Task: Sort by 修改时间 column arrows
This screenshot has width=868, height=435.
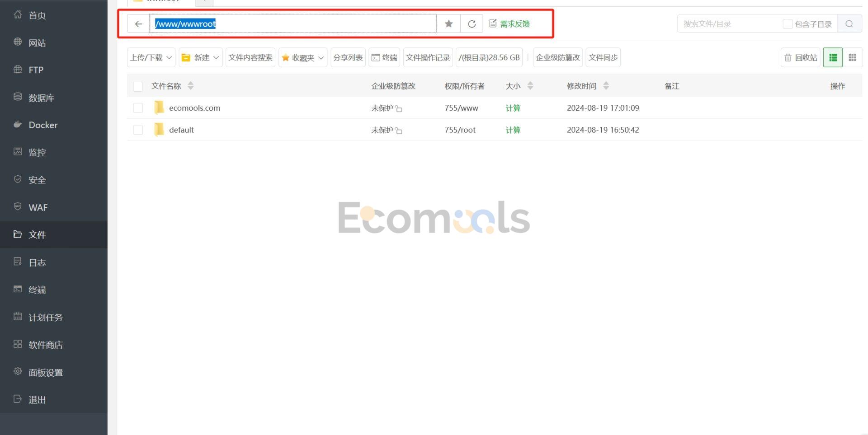Action: (x=606, y=86)
